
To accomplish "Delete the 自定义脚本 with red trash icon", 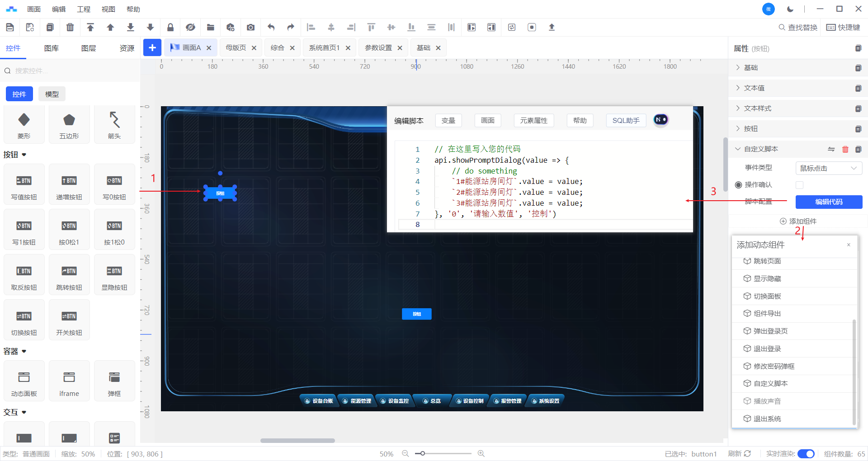I will click(x=845, y=149).
